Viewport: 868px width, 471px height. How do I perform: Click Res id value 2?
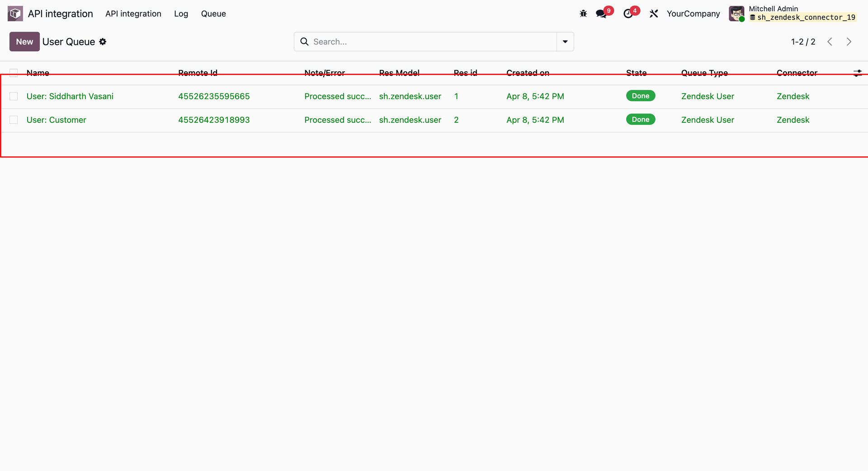(x=456, y=120)
